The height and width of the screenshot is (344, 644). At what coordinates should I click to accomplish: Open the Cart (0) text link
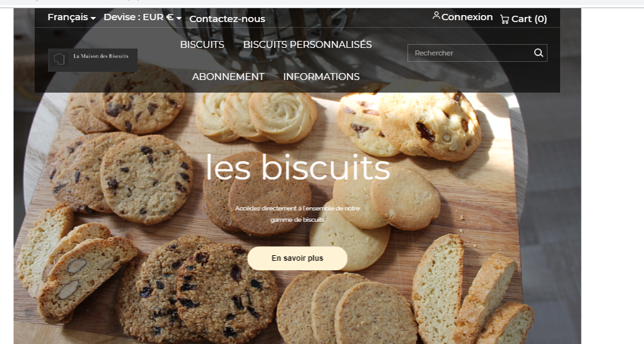(x=529, y=19)
